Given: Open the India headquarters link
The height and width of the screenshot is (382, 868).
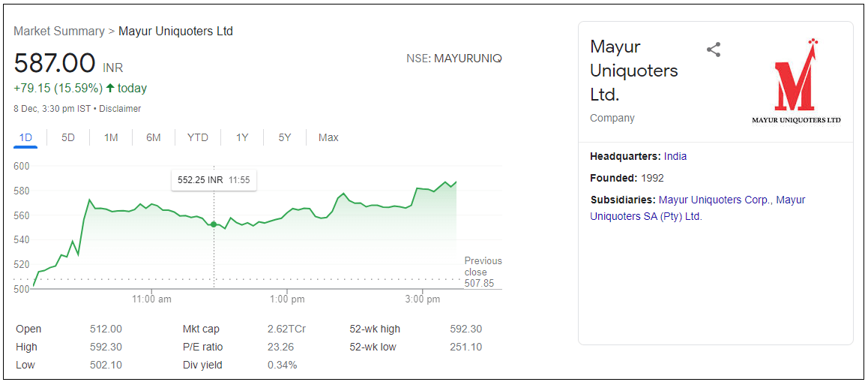Looking at the screenshot, I should pos(675,157).
